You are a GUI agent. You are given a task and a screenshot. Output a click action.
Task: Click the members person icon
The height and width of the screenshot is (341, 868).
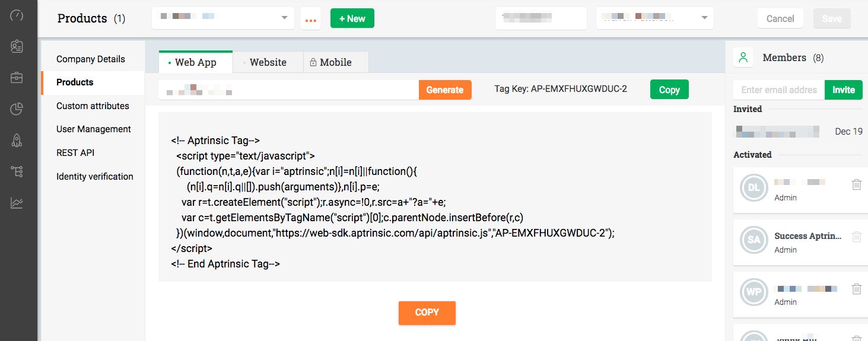(743, 58)
